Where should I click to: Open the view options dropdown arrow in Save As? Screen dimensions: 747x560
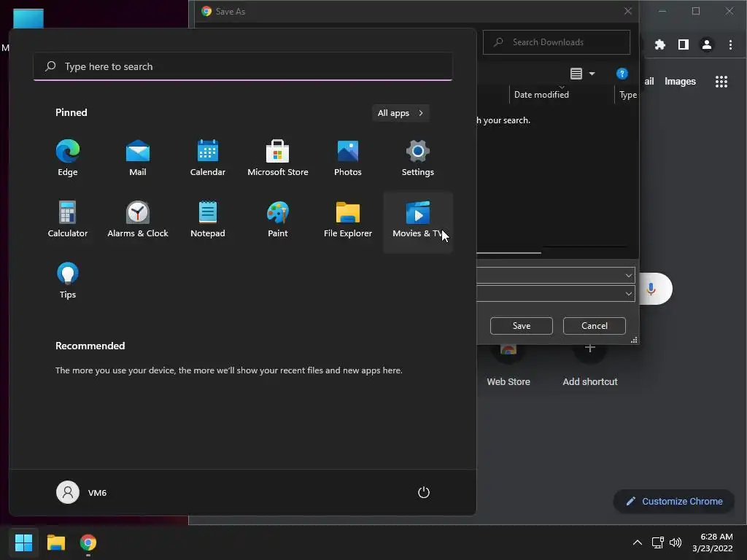point(592,74)
